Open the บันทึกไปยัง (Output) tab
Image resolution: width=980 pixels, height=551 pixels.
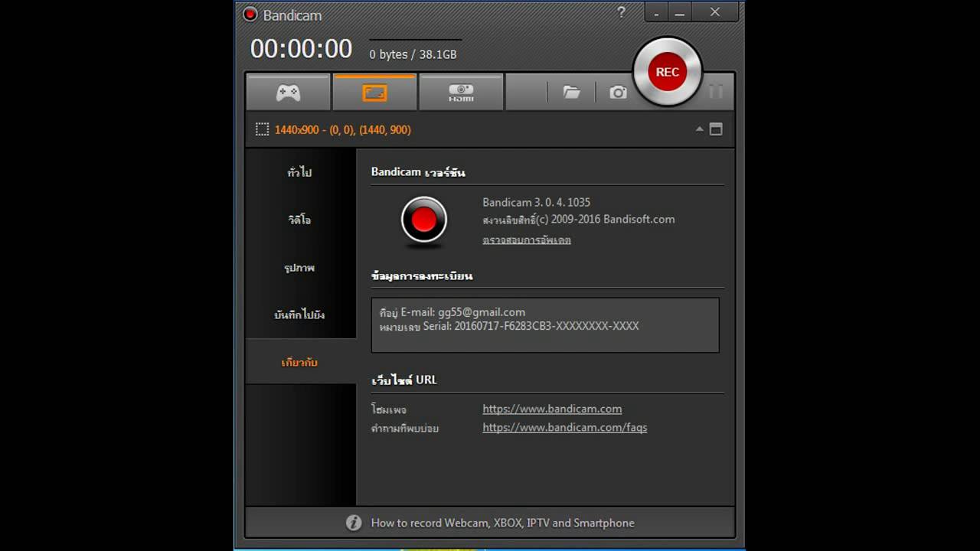tap(300, 315)
